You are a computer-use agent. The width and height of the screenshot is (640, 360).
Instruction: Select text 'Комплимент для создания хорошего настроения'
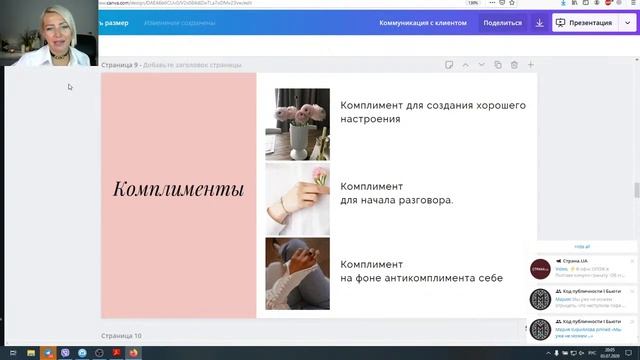click(433, 112)
